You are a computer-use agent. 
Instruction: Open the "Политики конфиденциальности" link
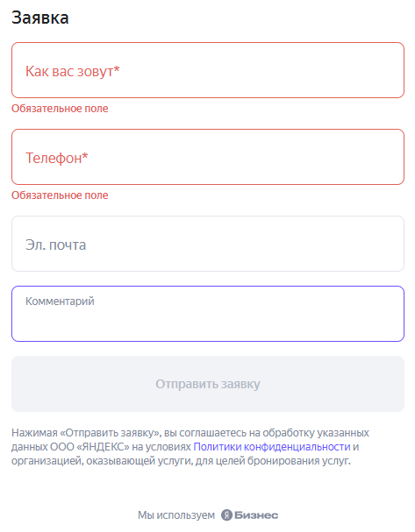(x=272, y=447)
